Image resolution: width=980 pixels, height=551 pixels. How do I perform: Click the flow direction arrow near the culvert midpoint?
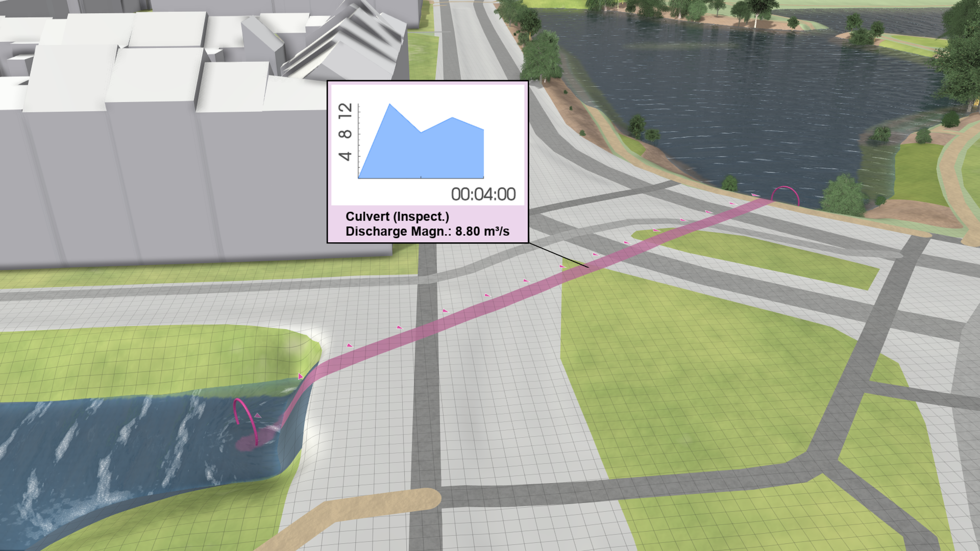pos(526,280)
